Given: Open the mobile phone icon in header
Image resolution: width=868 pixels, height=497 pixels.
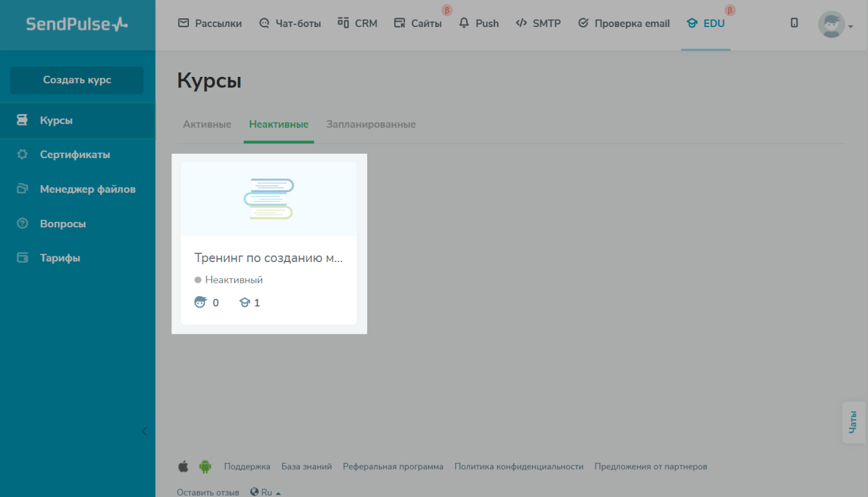Looking at the screenshot, I should 794,23.
